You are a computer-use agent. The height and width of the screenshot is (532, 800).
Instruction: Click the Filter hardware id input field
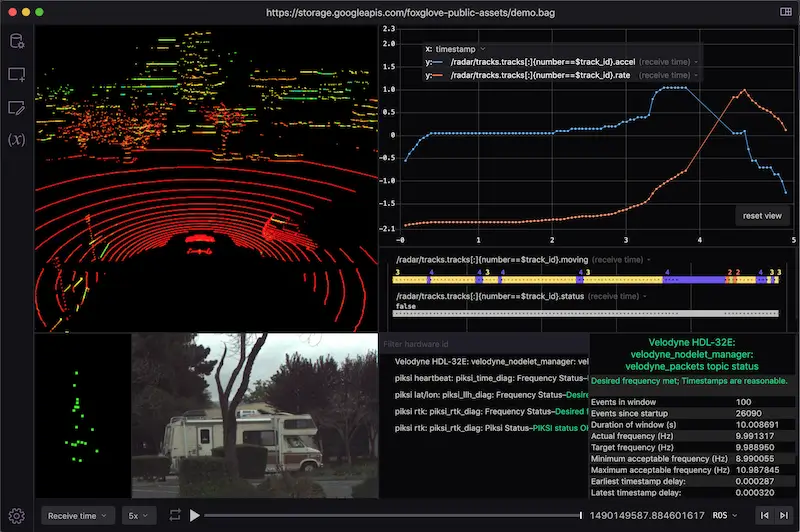(x=484, y=344)
